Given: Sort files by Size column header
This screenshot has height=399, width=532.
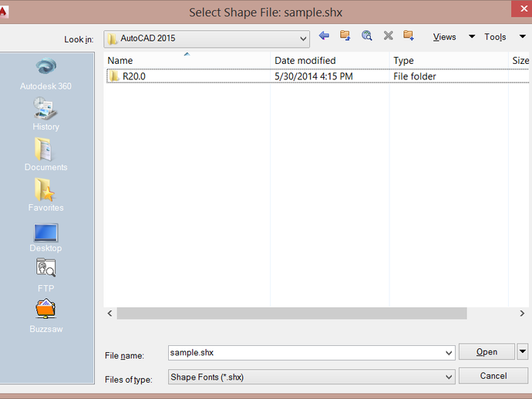Looking at the screenshot, I should coord(520,60).
